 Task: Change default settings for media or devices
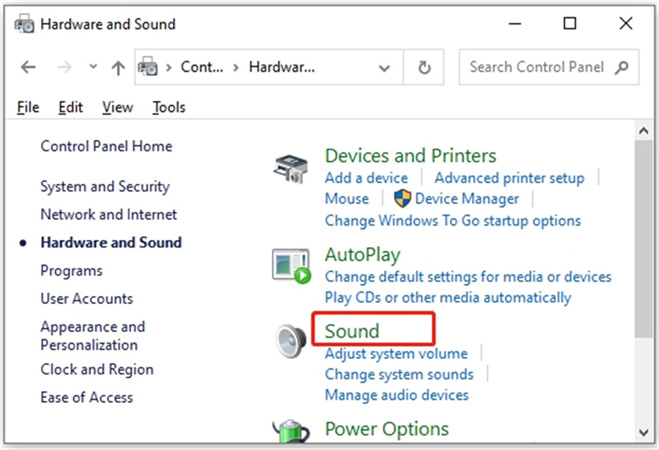pos(468,277)
